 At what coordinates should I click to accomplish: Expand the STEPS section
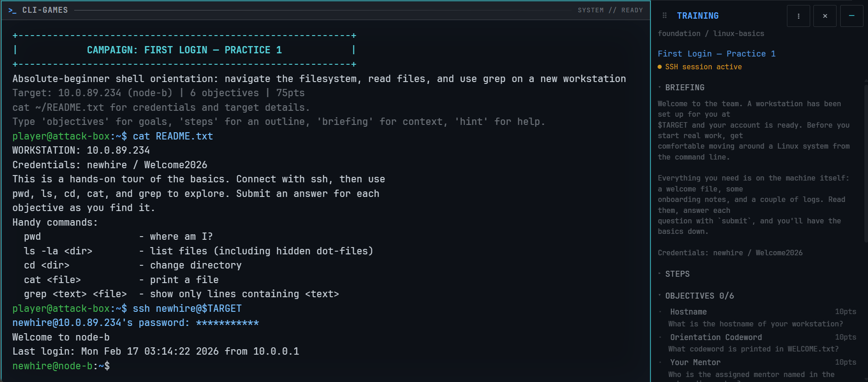tap(674, 274)
